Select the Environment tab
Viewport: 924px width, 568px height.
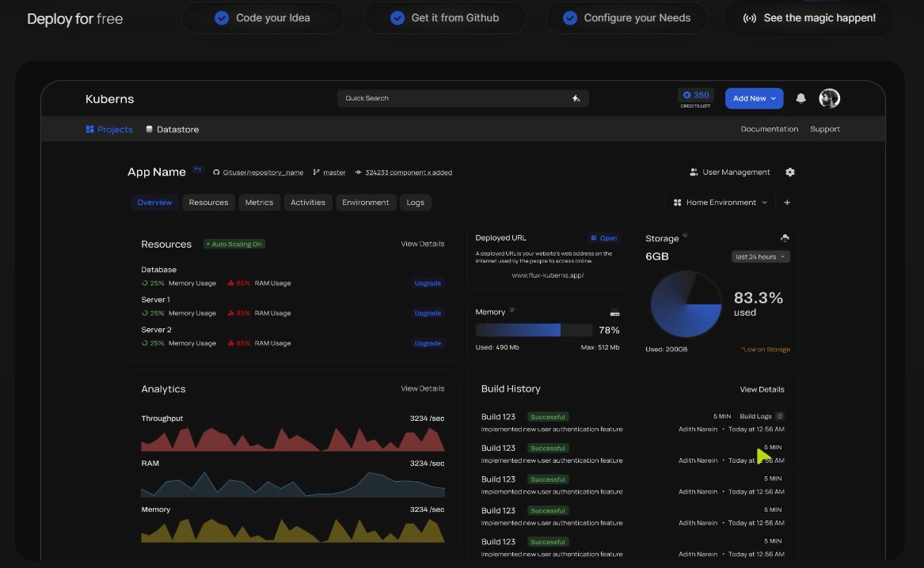click(365, 203)
